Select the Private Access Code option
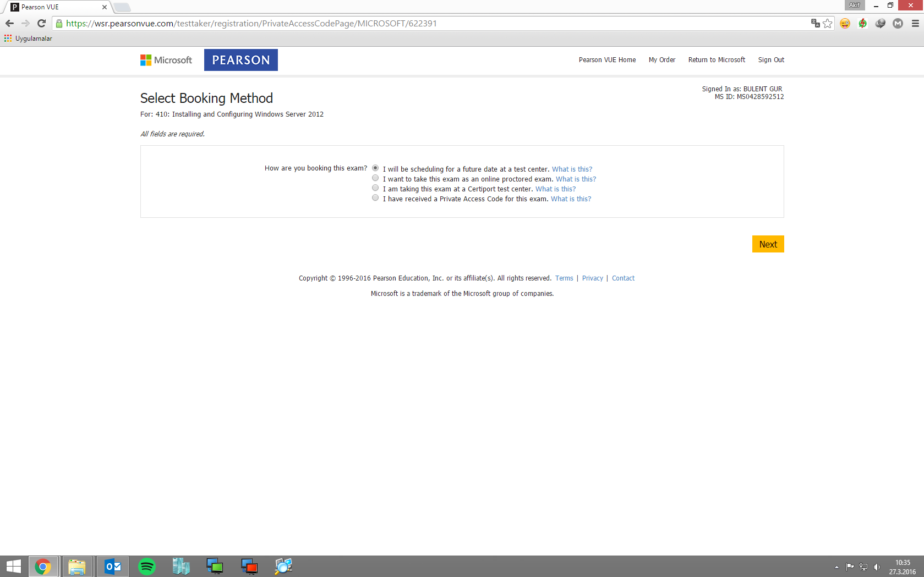Screen dimensions: 924x577 click(375, 198)
